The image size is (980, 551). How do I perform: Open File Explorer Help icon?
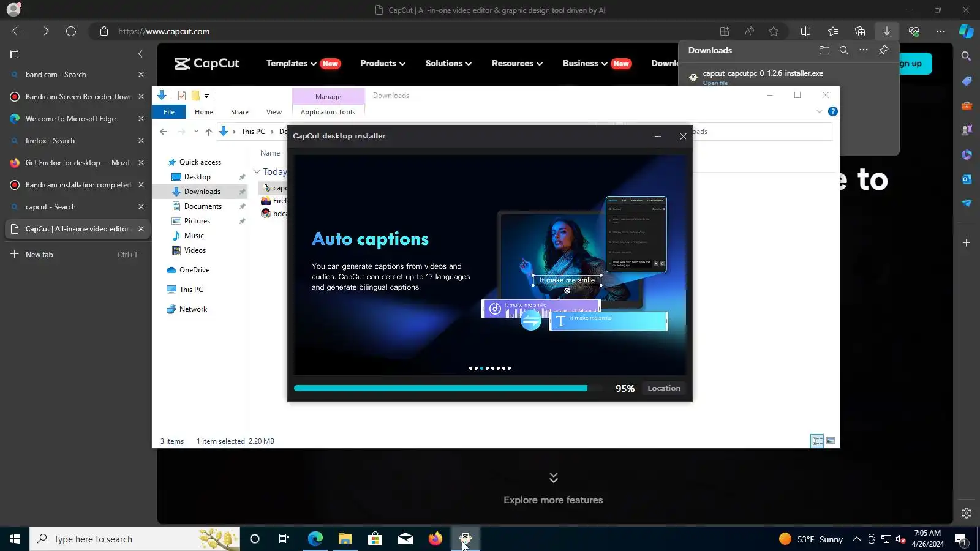point(833,111)
